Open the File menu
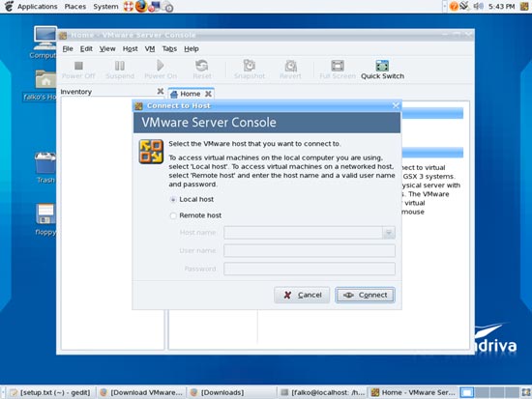 pyautogui.click(x=68, y=49)
